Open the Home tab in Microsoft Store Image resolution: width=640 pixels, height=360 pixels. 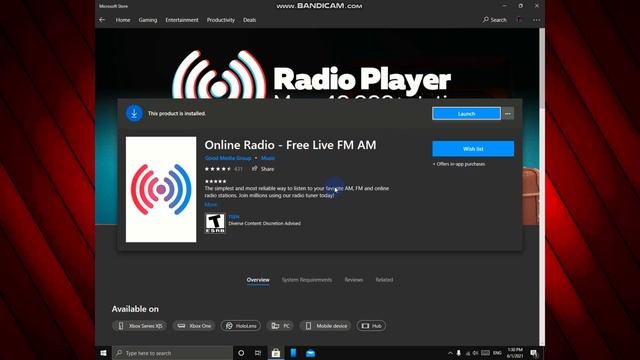pos(123,20)
